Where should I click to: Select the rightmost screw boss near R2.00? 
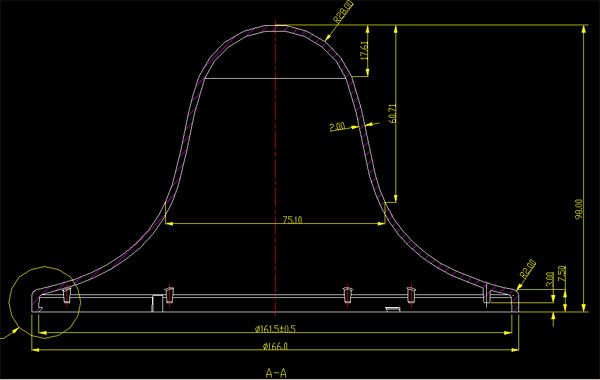pos(486,294)
